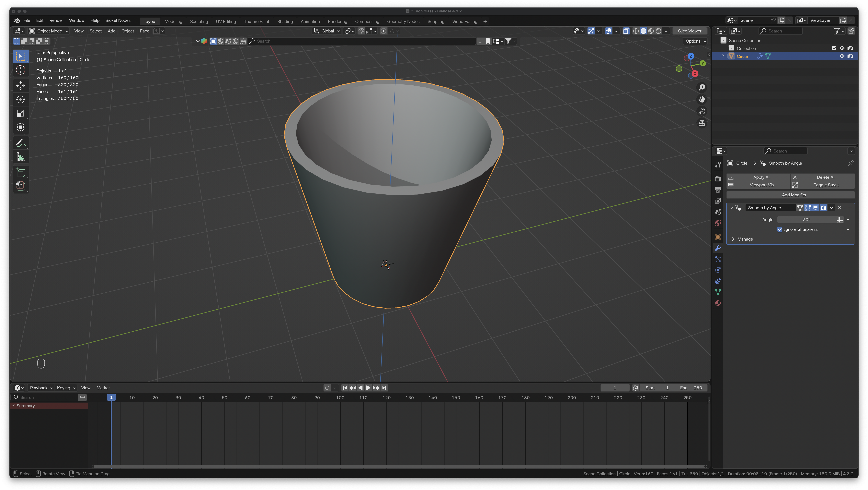Choose the Rotate tool in toolbar
Screen dimensions: 868x490
(21, 100)
